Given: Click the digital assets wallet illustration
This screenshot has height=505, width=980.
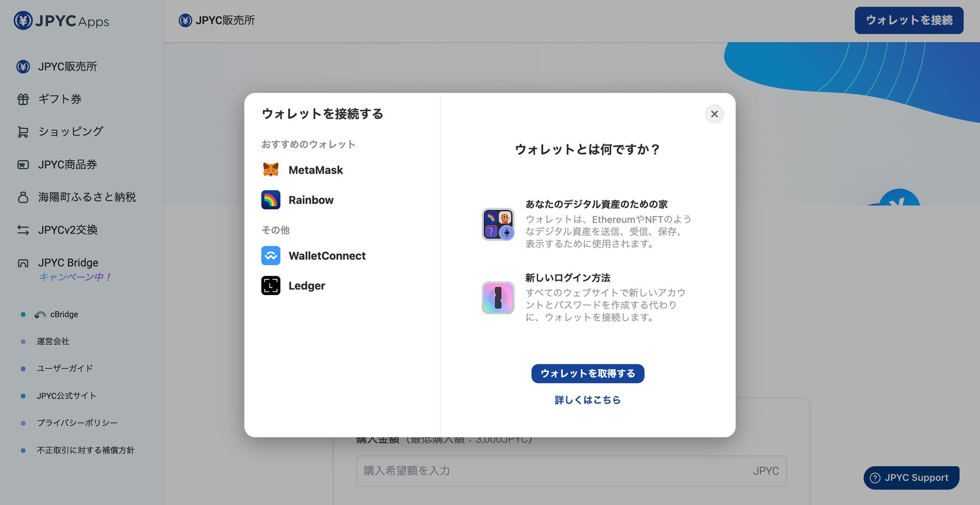Looking at the screenshot, I should coord(498,224).
